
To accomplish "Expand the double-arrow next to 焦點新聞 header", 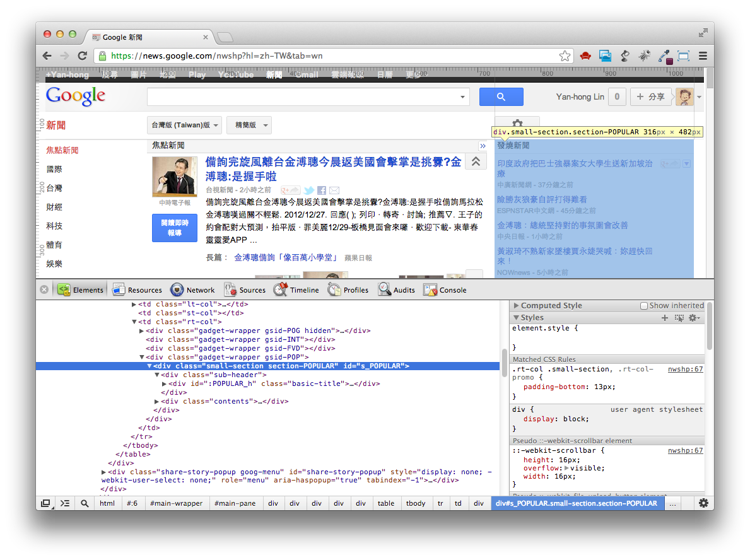I will [483, 146].
